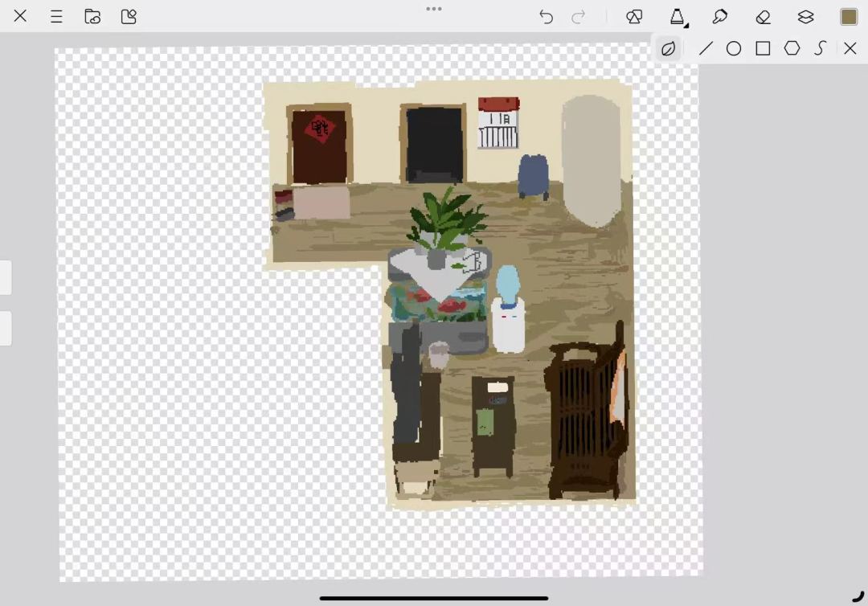Select the smudge finger tool
The height and width of the screenshot is (606, 868).
719,17
